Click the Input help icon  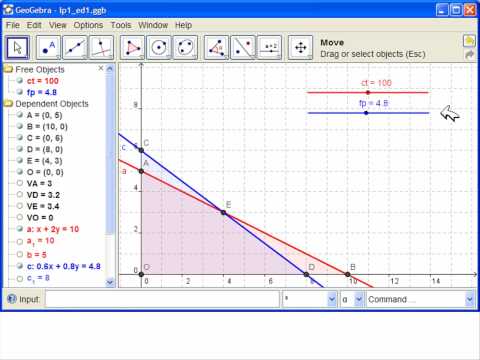[x=12, y=299]
